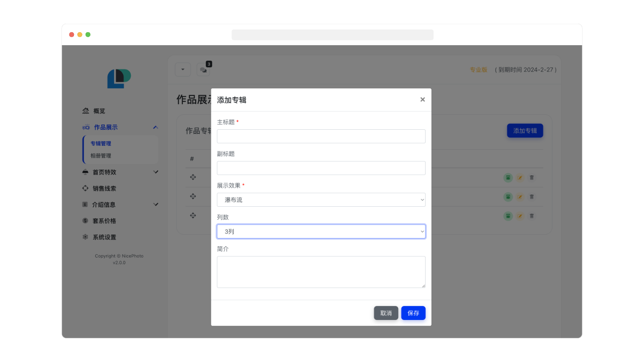Click the 主标题 input field
644x362 pixels.
click(x=321, y=136)
